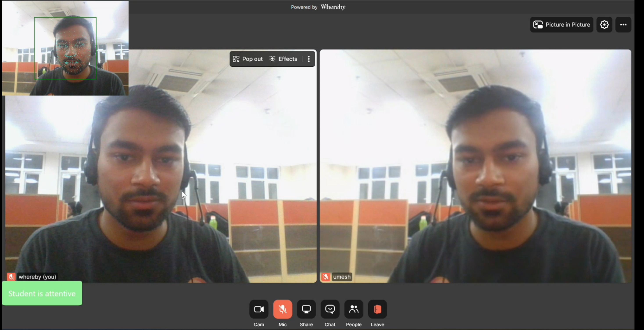Click the umesh name label
644x330 pixels.
click(342, 277)
